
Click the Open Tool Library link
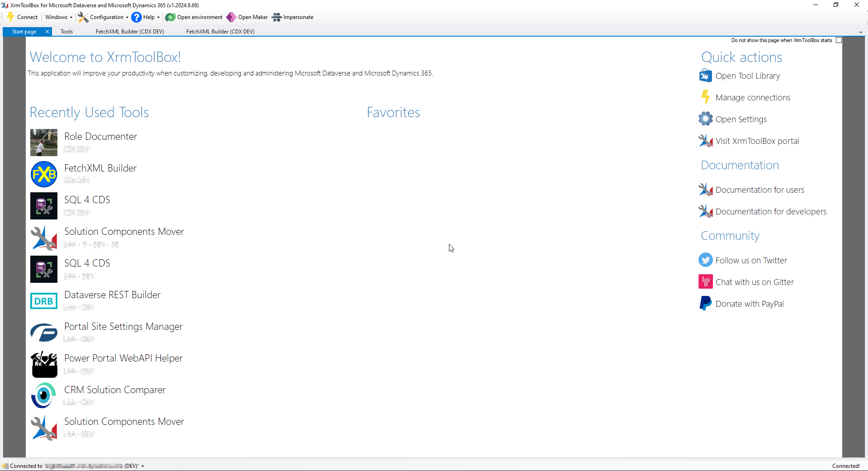[x=748, y=76]
